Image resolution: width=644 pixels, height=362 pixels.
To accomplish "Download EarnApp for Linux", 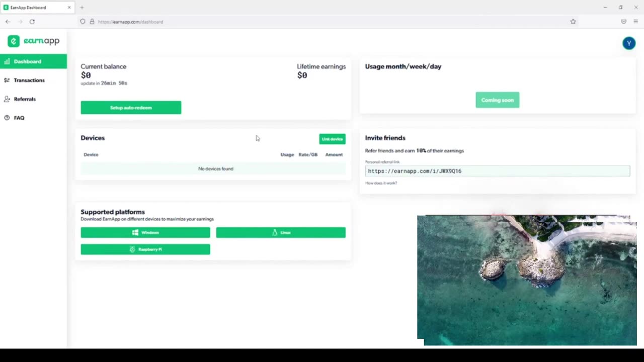I will point(281,232).
